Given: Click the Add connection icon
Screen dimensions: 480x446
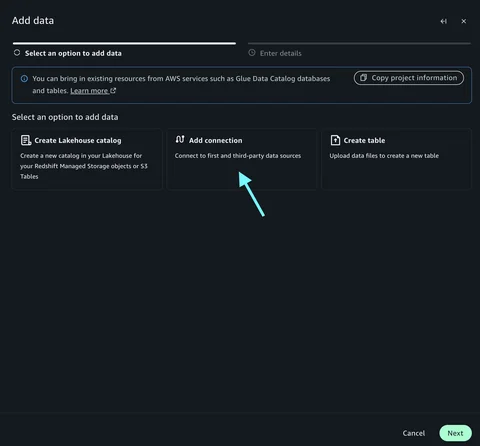Looking at the screenshot, I should (180, 139).
